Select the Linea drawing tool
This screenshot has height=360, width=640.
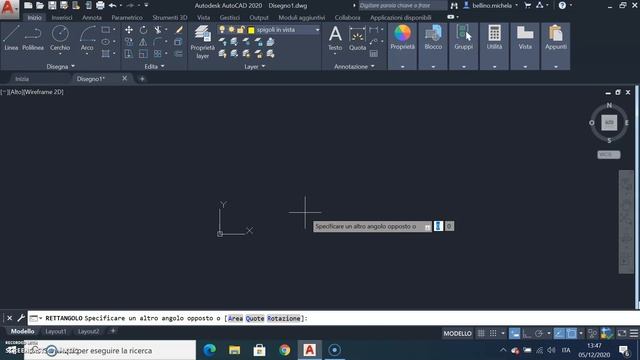pyautogui.click(x=11, y=38)
